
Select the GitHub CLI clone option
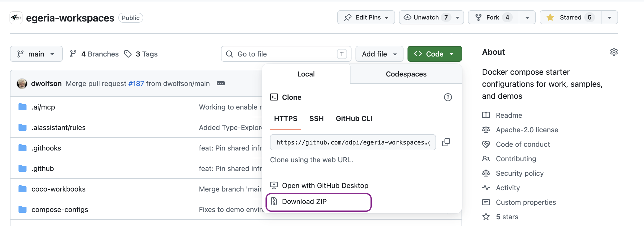tap(354, 118)
